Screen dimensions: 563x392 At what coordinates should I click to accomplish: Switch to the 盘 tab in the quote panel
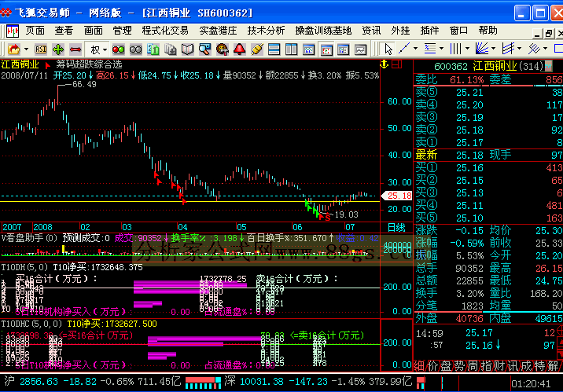click(446, 366)
